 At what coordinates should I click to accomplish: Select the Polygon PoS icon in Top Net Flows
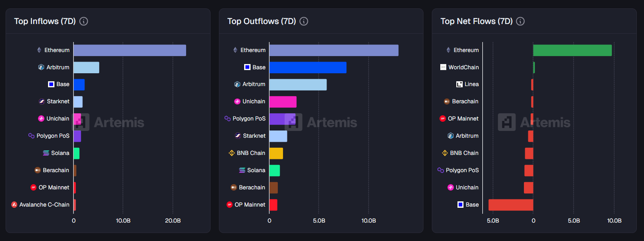point(441,170)
